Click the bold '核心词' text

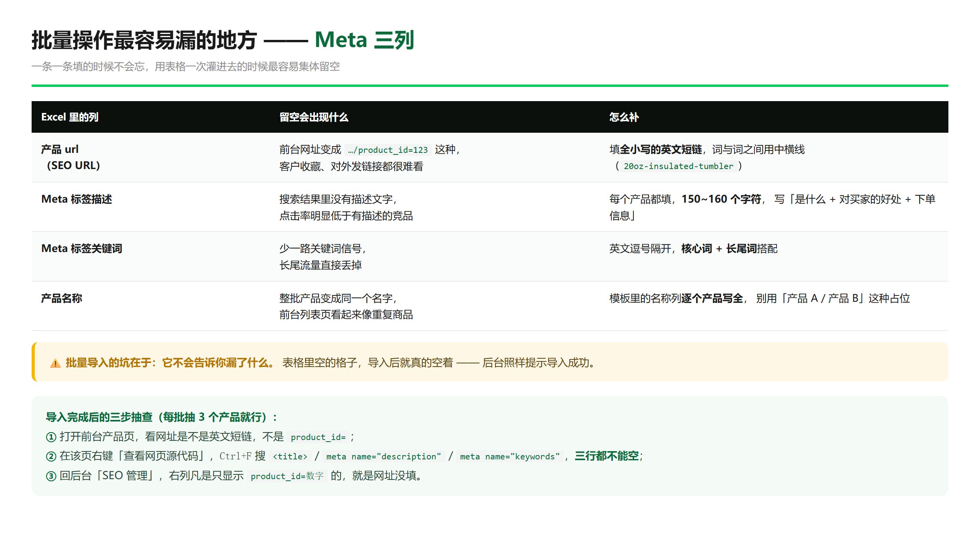(x=697, y=248)
